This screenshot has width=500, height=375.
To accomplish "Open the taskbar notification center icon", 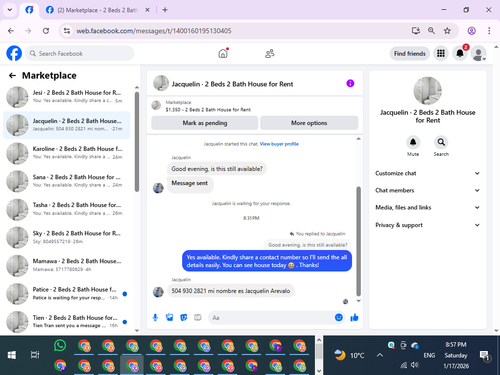I will [x=484, y=356].
